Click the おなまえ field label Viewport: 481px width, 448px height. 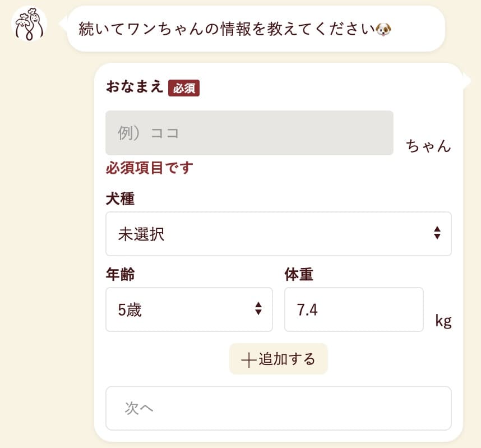pyautogui.click(x=135, y=87)
